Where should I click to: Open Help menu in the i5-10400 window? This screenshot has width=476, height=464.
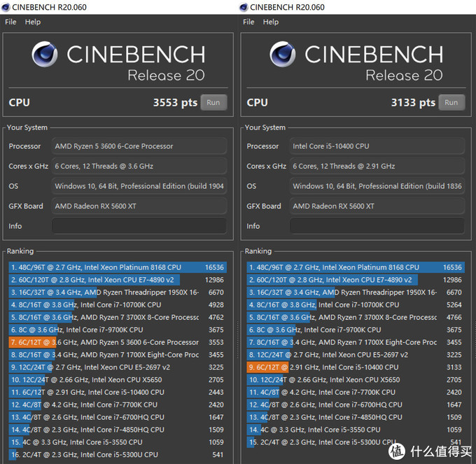click(271, 22)
